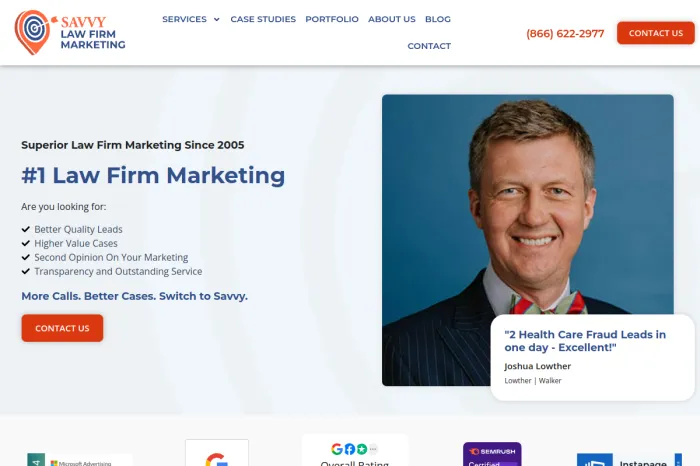The height and width of the screenshot is (466, 700).
Task: Click the 'Lowther | Walker' firm text
Action: pos(533,381)
